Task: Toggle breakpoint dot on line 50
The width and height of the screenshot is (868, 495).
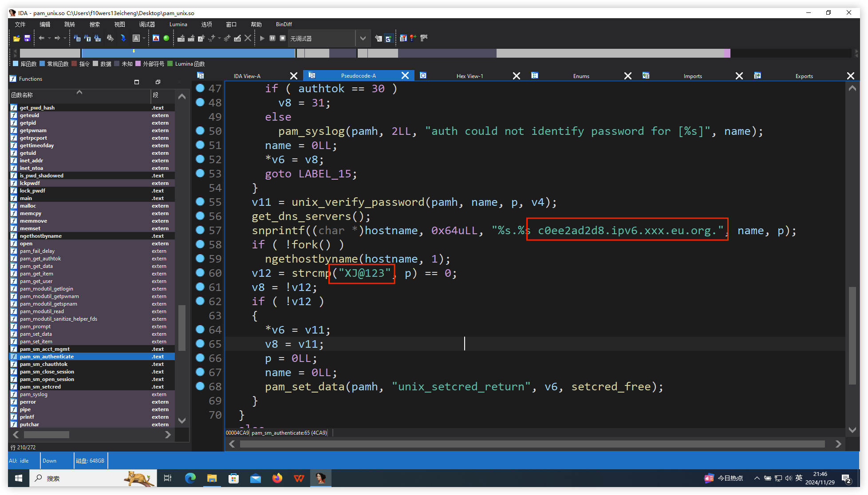Action: tap(200, 130)
